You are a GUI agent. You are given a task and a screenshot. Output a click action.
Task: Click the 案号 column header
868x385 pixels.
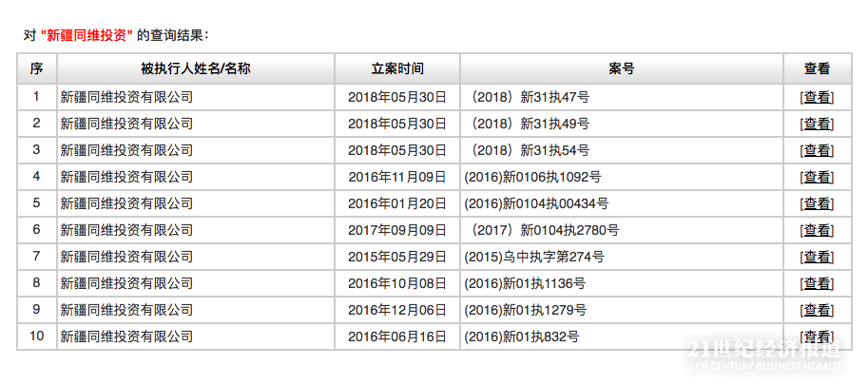(621, 68)
